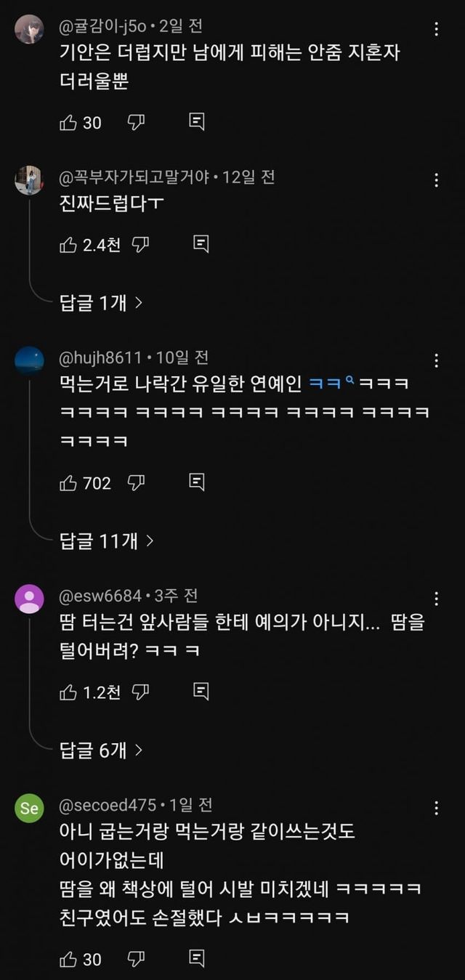Open the reply icon on @secoed475's comment
The image size is (465, 980).
(x=196, y=959)
